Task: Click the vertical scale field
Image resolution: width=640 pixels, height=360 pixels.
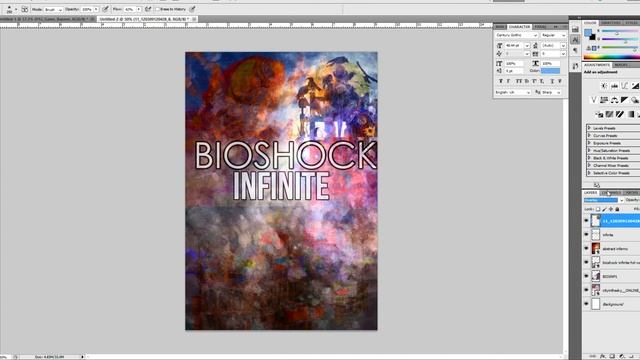Action: 514,64
